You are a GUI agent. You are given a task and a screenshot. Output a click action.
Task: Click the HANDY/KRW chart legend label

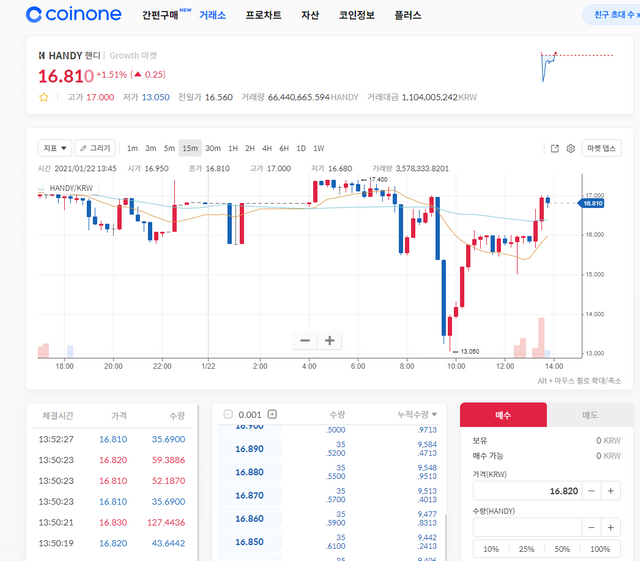[71, 188]
